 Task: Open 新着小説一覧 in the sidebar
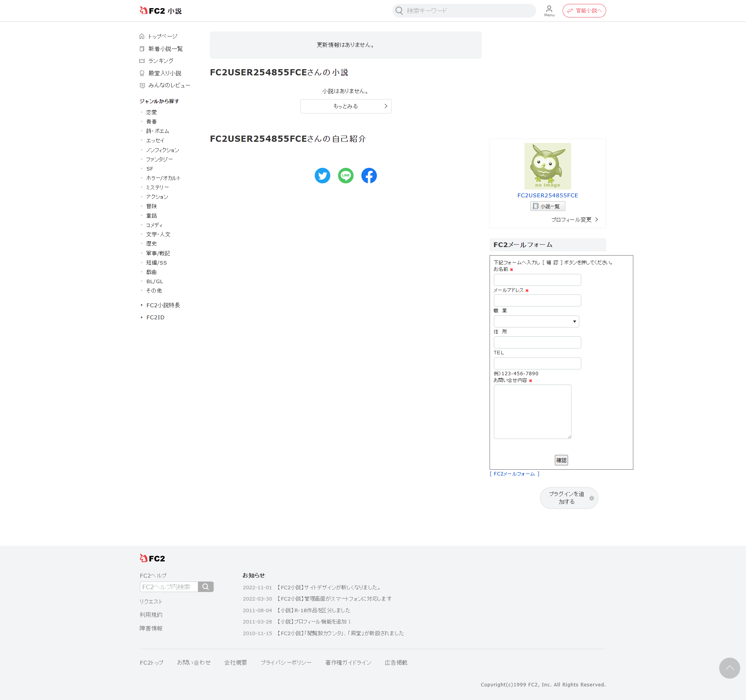165,49
